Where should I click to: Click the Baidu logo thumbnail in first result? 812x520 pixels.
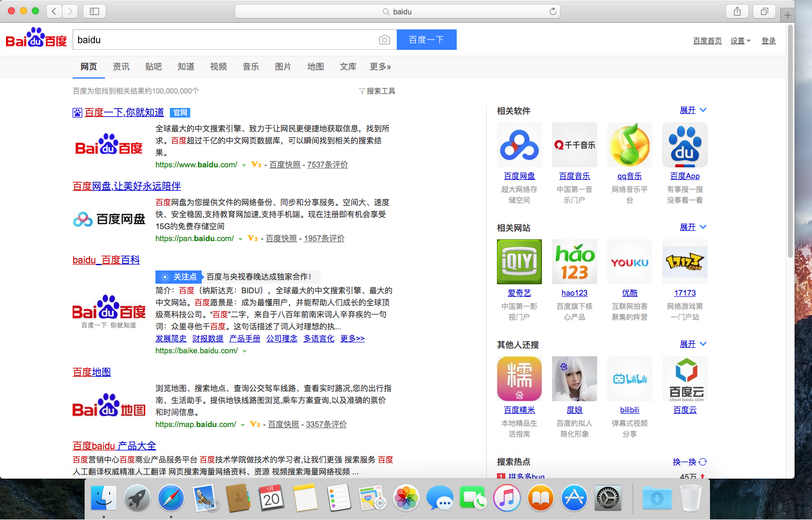point(109,145)
